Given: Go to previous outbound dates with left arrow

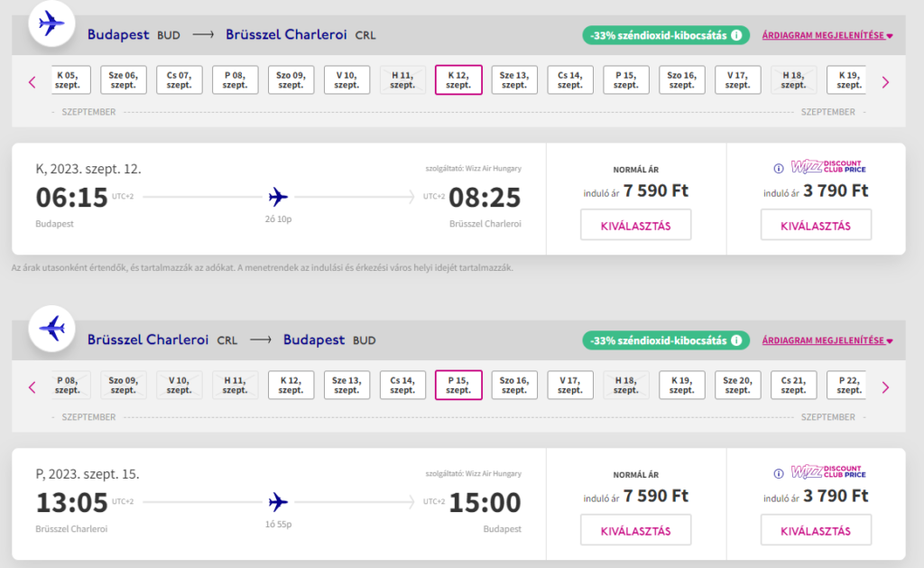Looking at the screenshot, I should (x=32, y=82).
